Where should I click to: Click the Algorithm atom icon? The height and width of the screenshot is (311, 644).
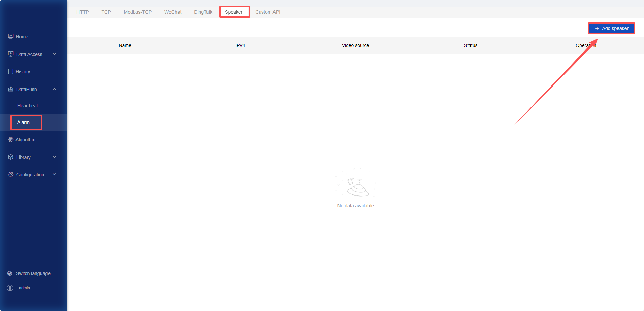pos(11,139)
